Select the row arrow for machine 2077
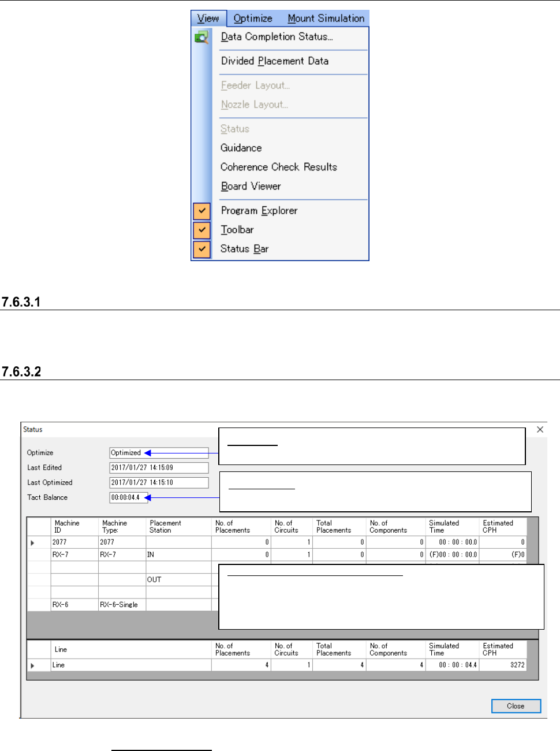The image size is (560, 751). 32,542
